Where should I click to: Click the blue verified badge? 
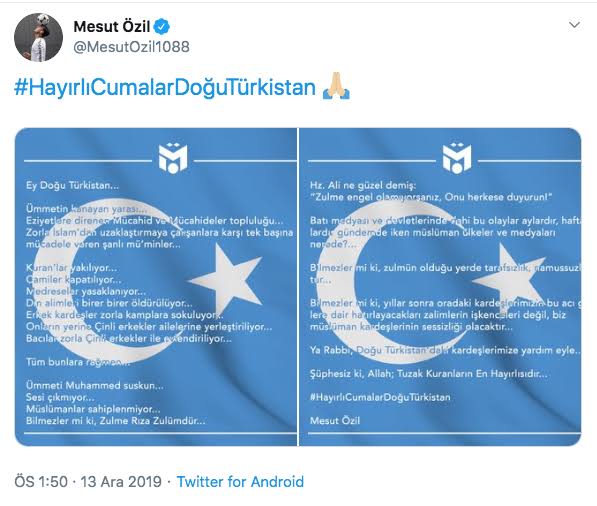(x=161, y=27)
